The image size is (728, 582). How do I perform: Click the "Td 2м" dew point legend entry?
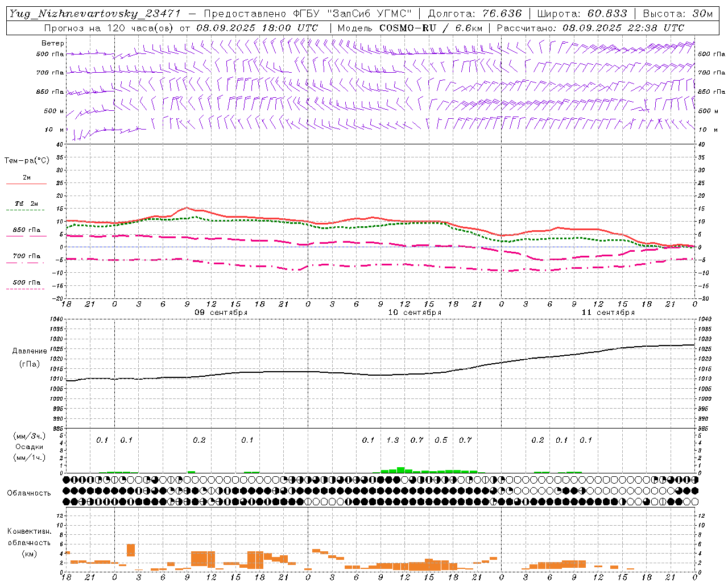click(x=27, y=203)
